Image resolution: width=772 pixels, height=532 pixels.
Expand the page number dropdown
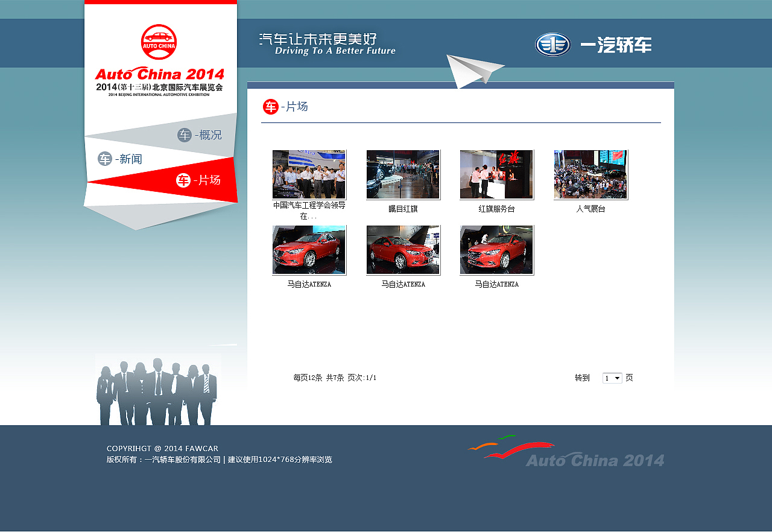click(x=612, y=378)
